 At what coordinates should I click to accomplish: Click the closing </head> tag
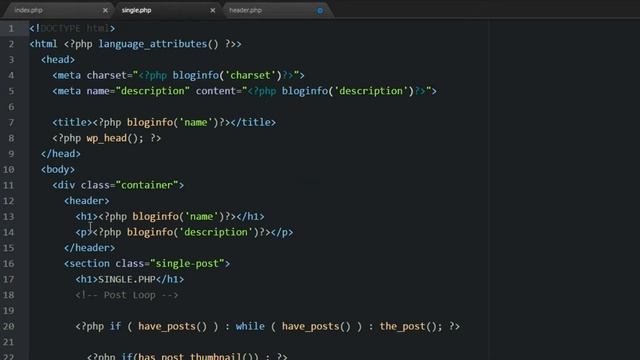point(61,154)
